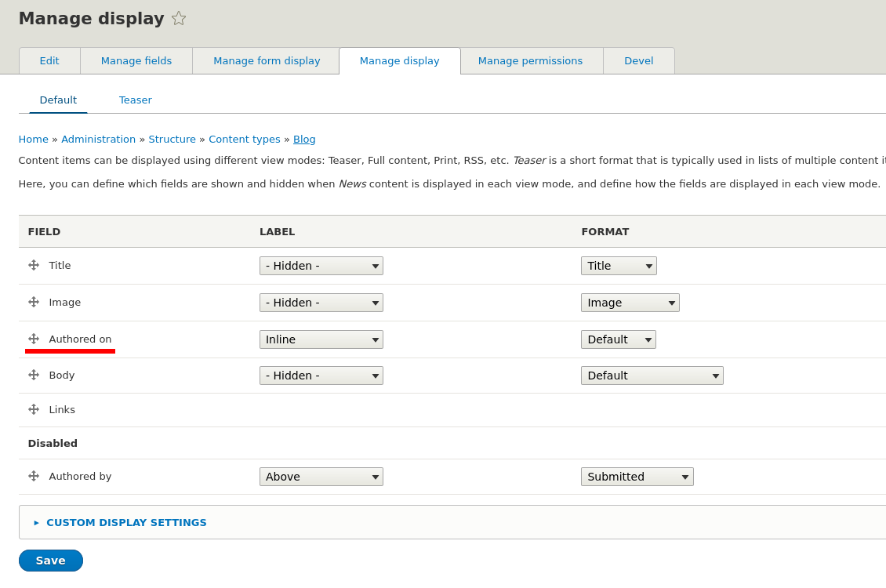Select the Default view mode tab
886x588 pixels.
(58, 100)
